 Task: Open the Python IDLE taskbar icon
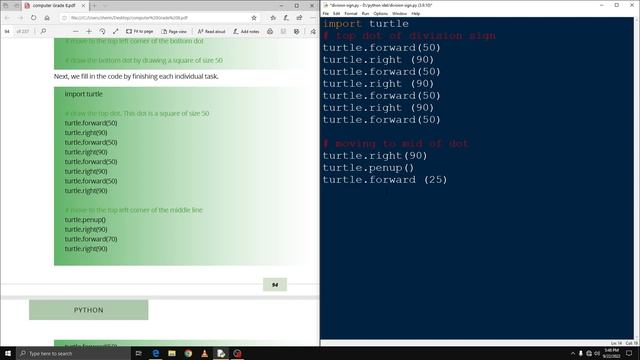point(221,353)
